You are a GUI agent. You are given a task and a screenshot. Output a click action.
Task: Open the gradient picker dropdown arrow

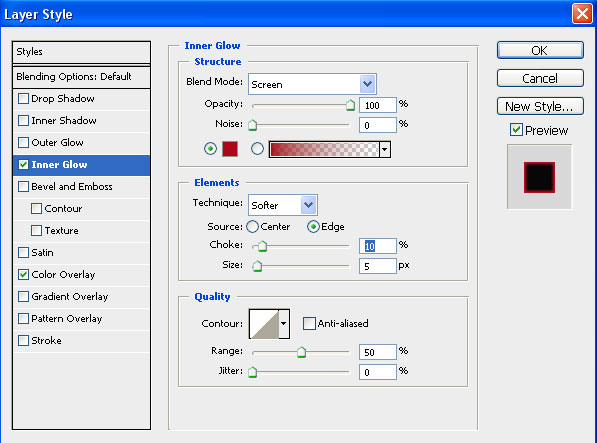[385, 149]
